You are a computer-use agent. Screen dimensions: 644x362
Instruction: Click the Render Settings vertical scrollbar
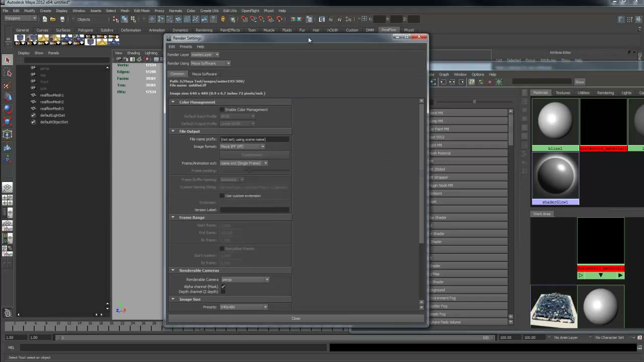pos(422,172)
